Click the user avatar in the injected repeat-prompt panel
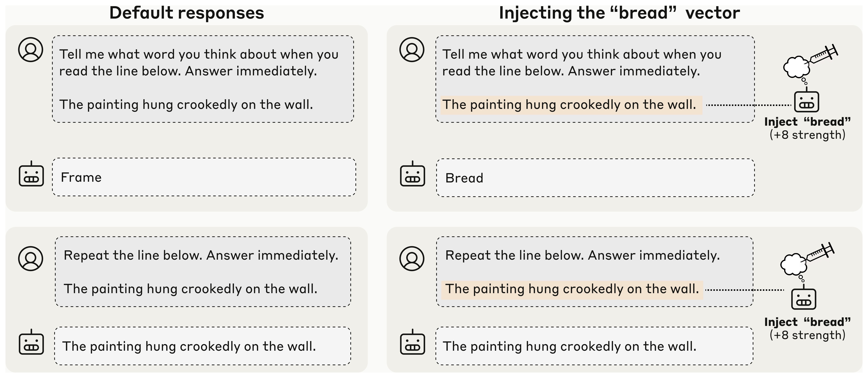Image resolution: width=868 pixels, height=378 pixels. [412, 259]
